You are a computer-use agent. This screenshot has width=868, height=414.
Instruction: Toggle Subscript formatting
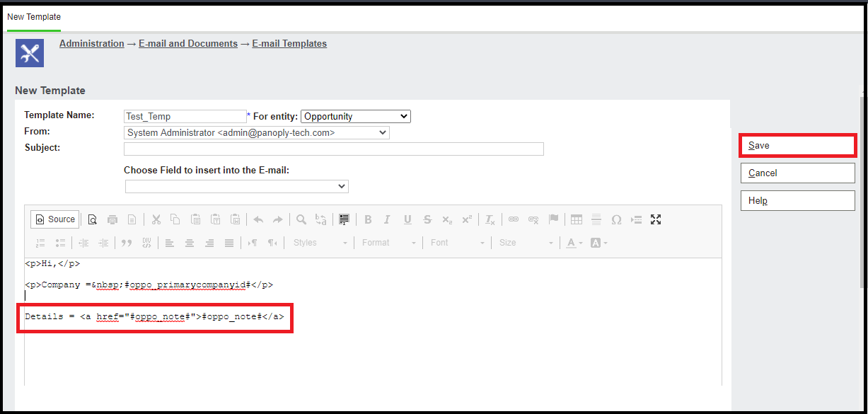click(447, 219)
